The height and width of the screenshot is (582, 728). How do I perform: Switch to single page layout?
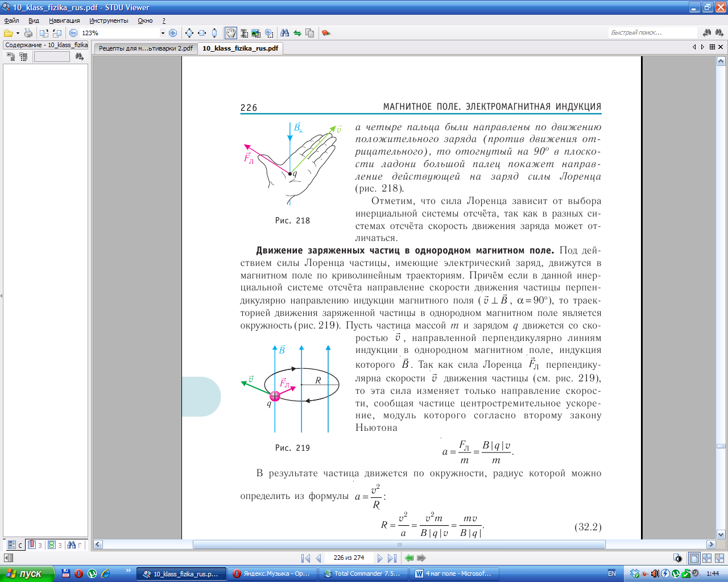(x=694, y=558)
